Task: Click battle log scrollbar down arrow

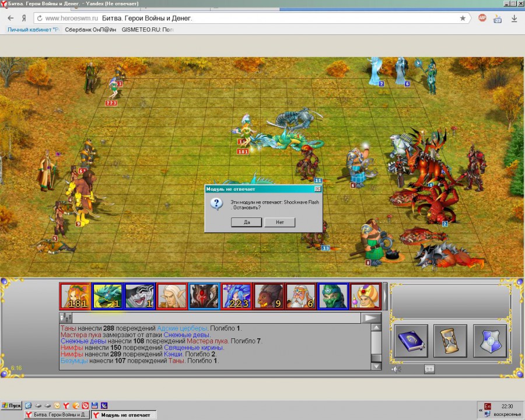Action: pos(376,366)
